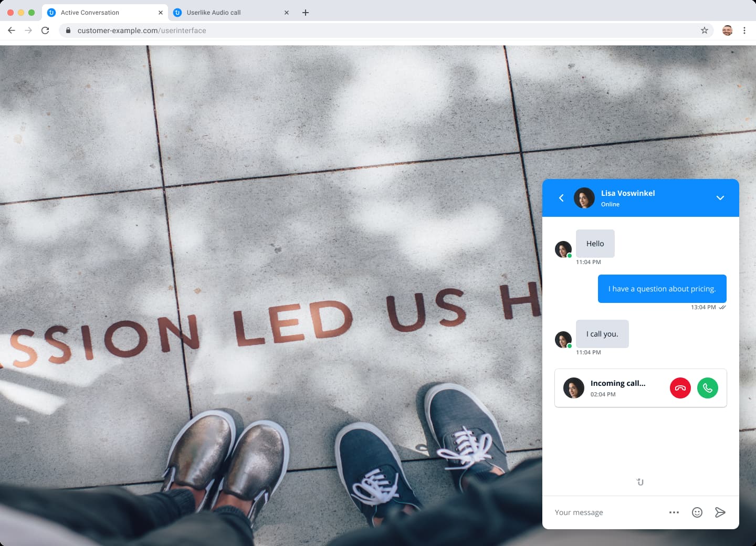Click the browser forward button

(28, 30)
